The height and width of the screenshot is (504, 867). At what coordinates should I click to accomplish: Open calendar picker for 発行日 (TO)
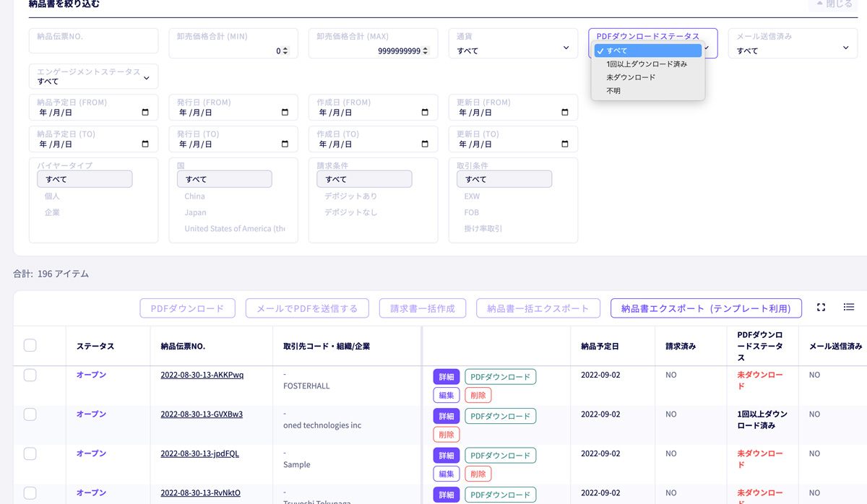pyautogui.click(x=285, y=144)
